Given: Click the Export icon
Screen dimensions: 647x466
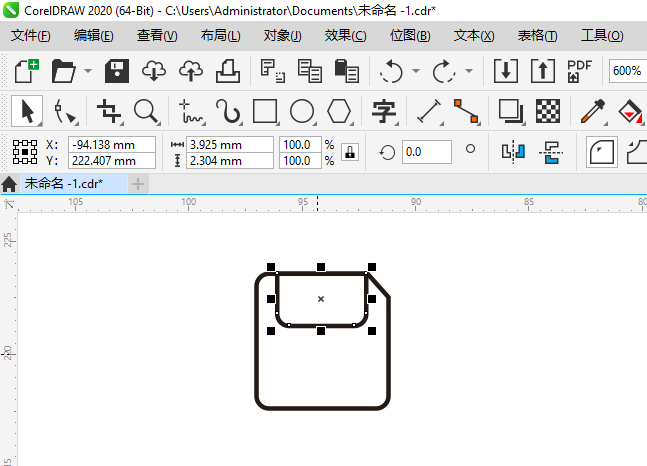Looking at the screenshot, I should [x=543, y=71].
